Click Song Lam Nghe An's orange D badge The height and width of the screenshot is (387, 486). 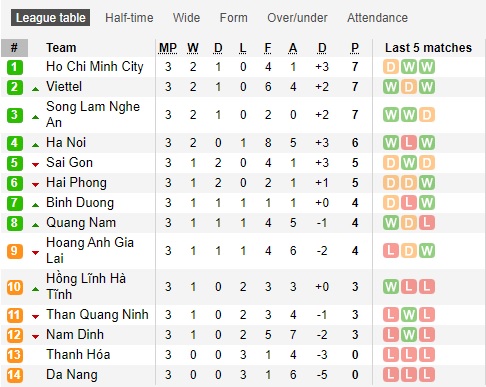pos(426,115)
